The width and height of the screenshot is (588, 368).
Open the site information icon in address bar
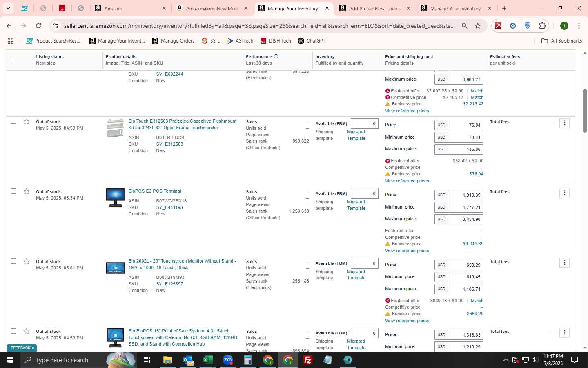[56, 26]
